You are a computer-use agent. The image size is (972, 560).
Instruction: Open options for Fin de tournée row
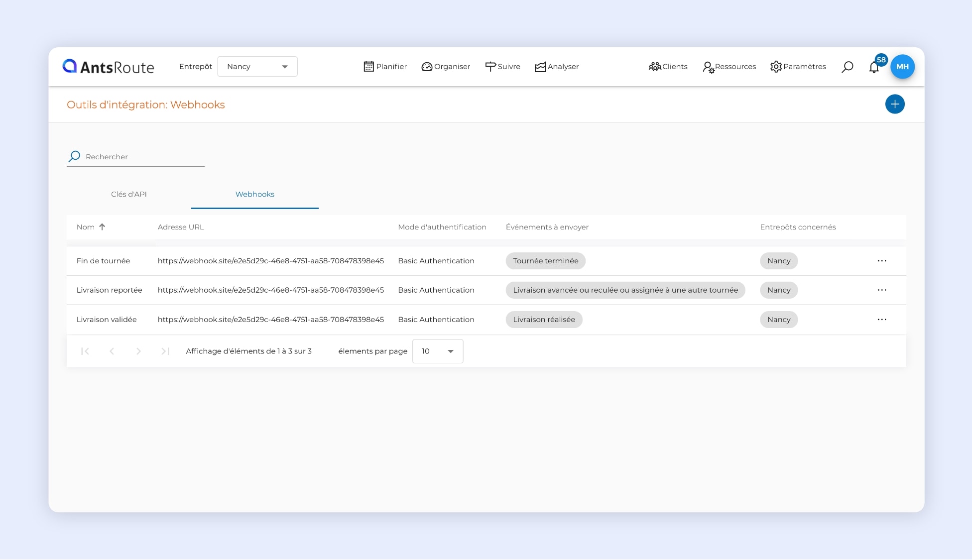(x=881, y=261)
